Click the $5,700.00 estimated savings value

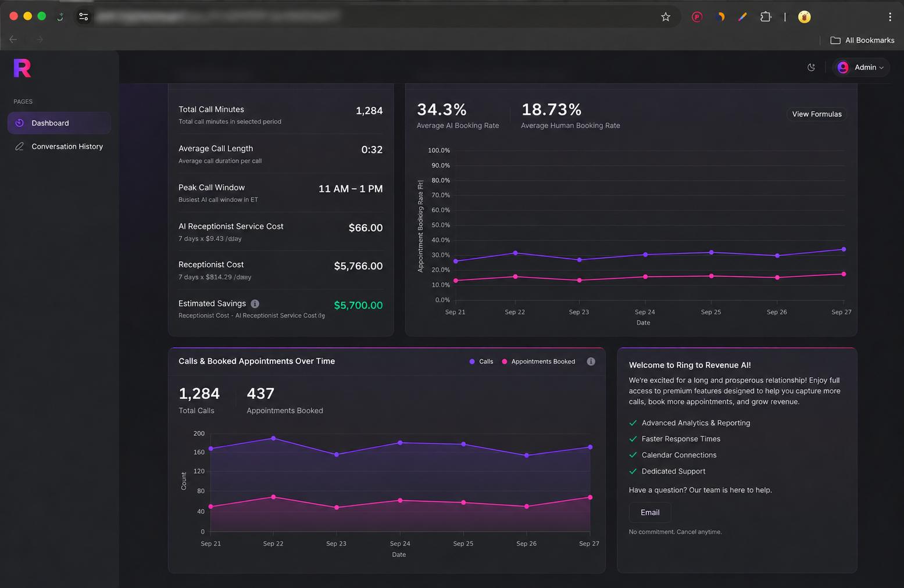tap(358, 305)
